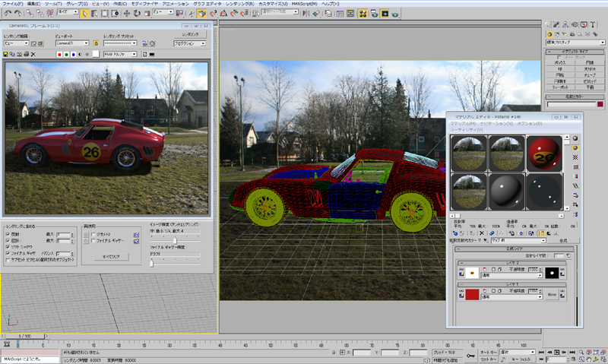Enable the red channel in render window
The width and height of the screenshot is (608, 364).
coord(60,55)
